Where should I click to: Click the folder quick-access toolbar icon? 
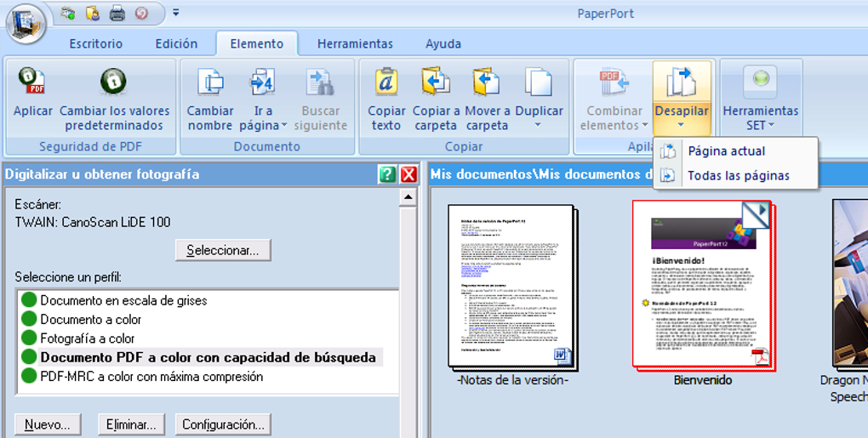point(93,13)
